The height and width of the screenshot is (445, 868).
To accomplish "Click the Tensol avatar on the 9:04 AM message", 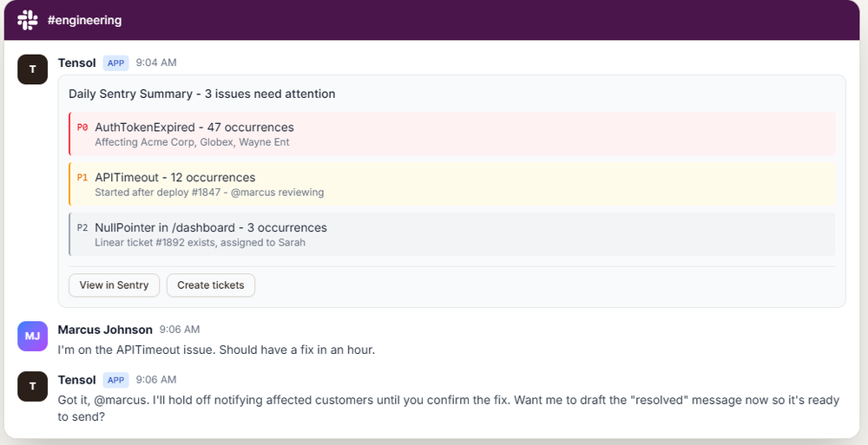I will [33, 69].
